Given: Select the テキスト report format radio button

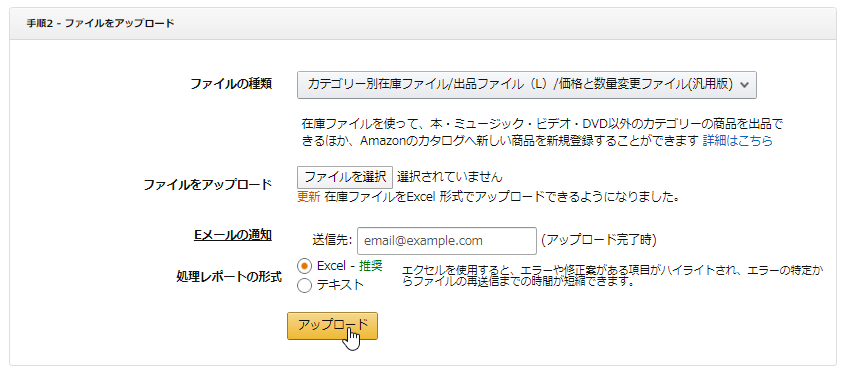Looking at the screenshot, I should (304, 286).
